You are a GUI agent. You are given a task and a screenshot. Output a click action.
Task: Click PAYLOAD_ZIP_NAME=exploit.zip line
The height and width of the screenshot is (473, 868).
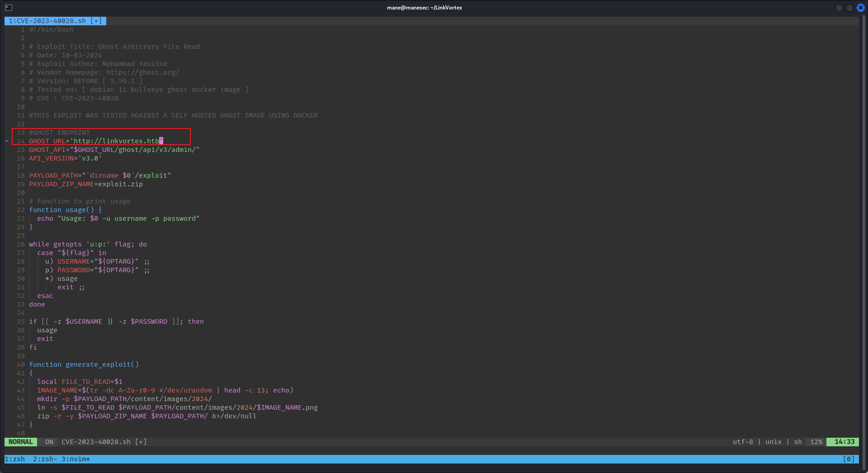point(86,184)
